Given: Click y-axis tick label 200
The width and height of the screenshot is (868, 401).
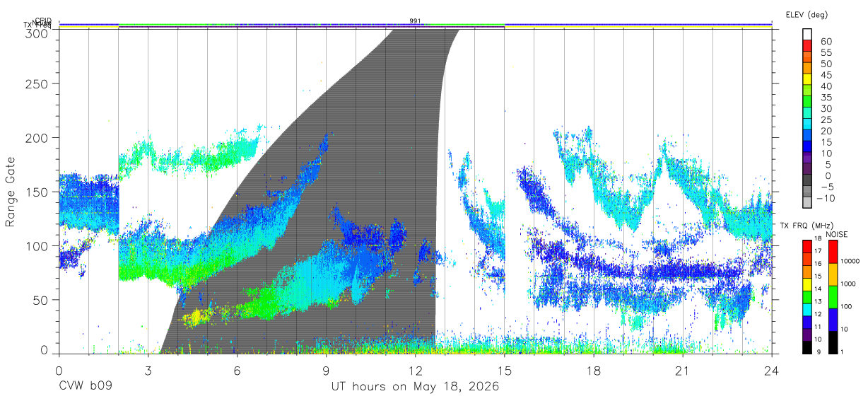Looking at the screenshot, I should 37,137.
